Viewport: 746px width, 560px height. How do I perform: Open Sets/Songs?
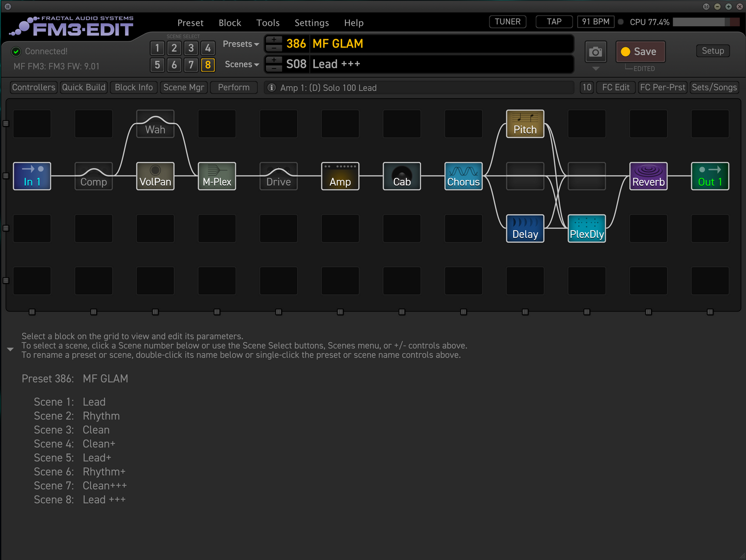[x=715, y=87]
